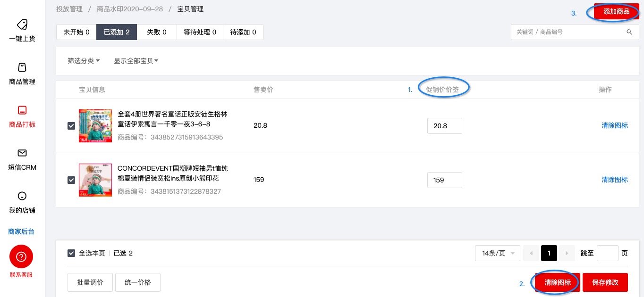Switch to the 失败 0 tab
The width and height of the screenshot is (644, 297).
tap(156, 32)
